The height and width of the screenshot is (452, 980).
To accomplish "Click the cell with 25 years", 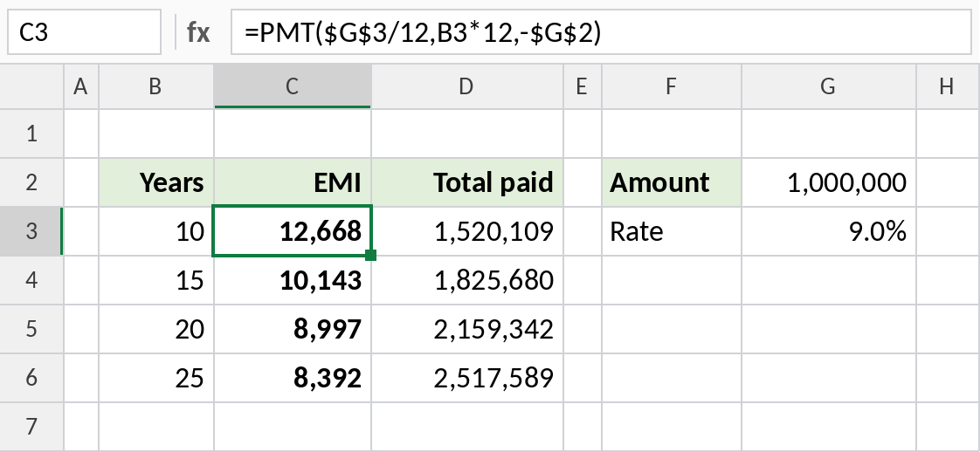I will 156,378.
